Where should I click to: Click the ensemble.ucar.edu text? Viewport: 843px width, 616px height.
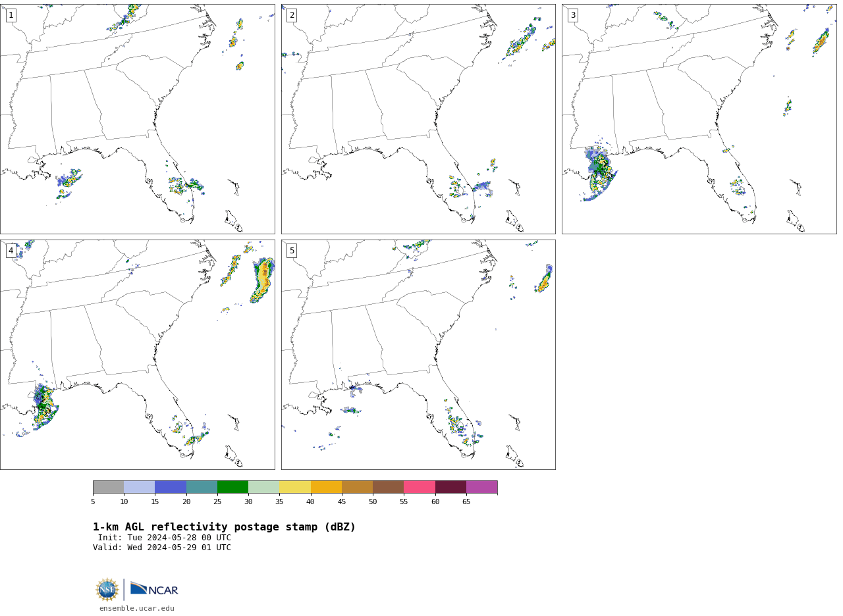click(x=137, y=608)
